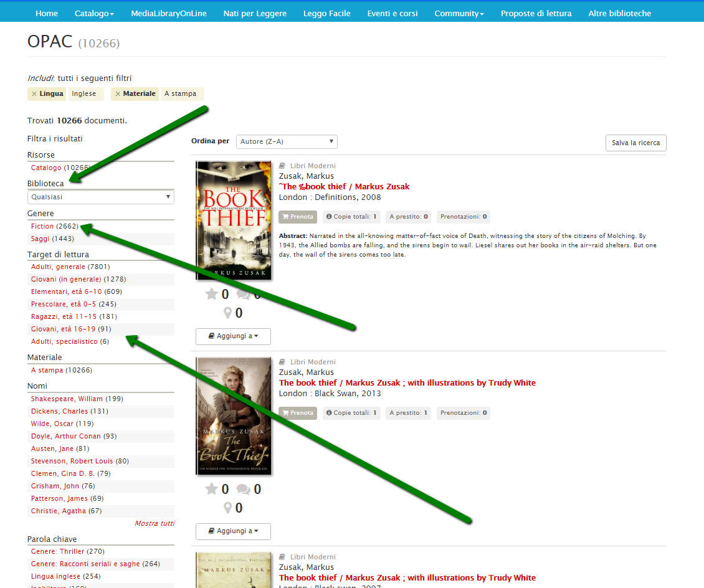The width and height of the screenshot is (704, 588).
Task: Open the Ordina per sort dropdown
Action: coord(287,142)
